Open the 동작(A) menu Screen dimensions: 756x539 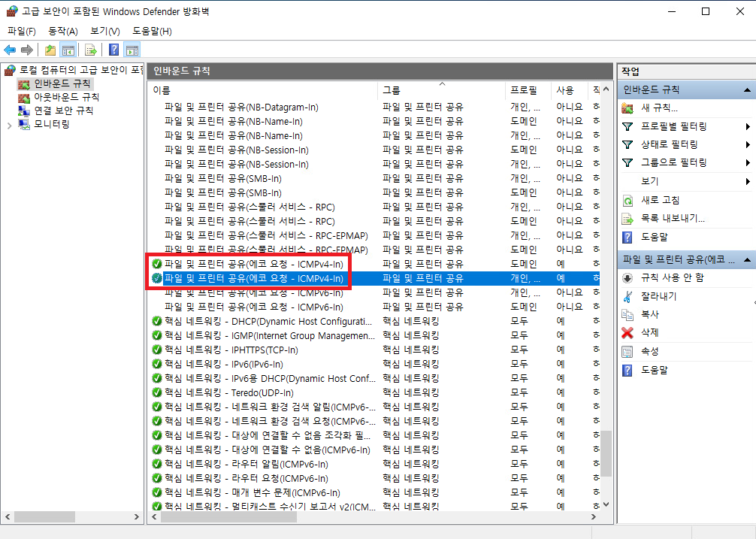(x=62, y=32)
